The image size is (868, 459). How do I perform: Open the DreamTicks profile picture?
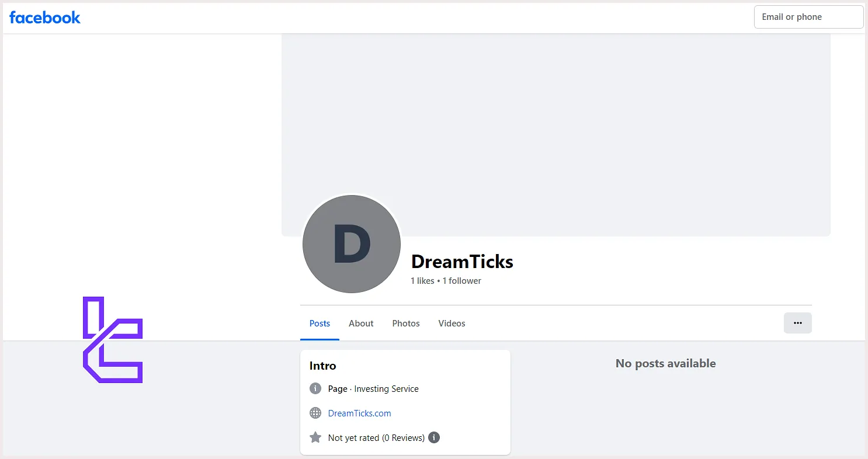coord(352,244)
